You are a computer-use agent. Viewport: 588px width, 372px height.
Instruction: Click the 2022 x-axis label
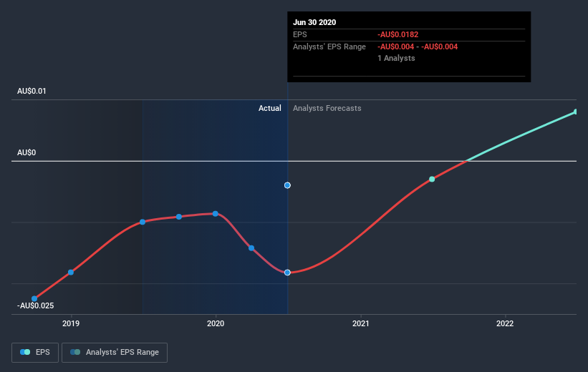tap(505, 323)
